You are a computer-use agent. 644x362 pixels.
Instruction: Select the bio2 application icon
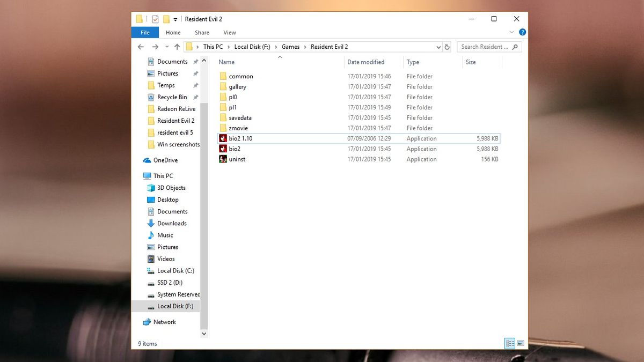tap(223, 149)
